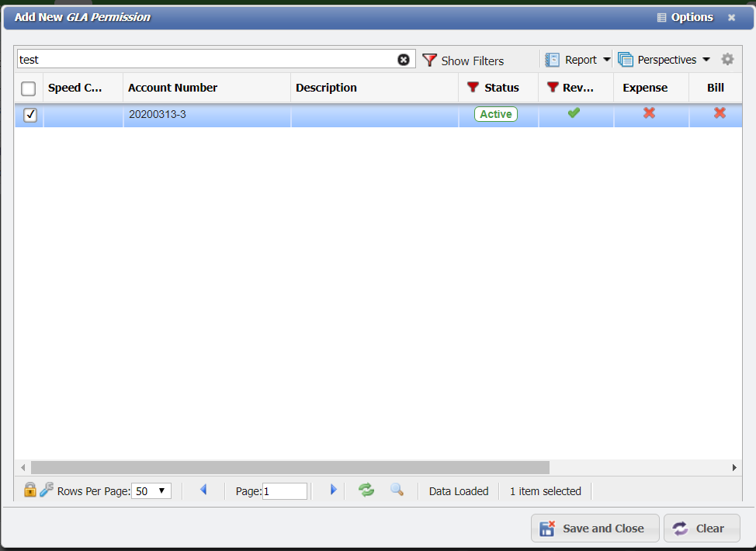This screenshot has width=756, height=551.
Task: Toggle the green Revenue checkmark on the row
Action: pyautogui.click(x=574, y=113)
